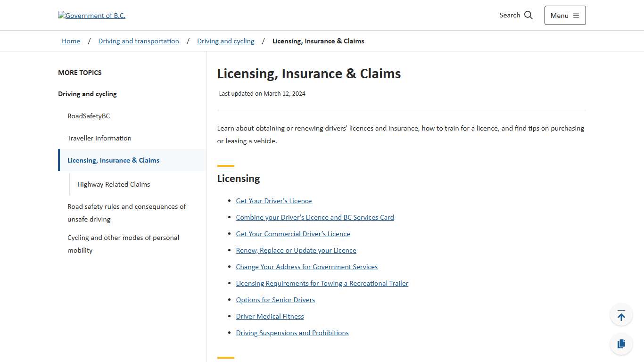
Task: Click the Government of B.C. logo
Action: 91,15
